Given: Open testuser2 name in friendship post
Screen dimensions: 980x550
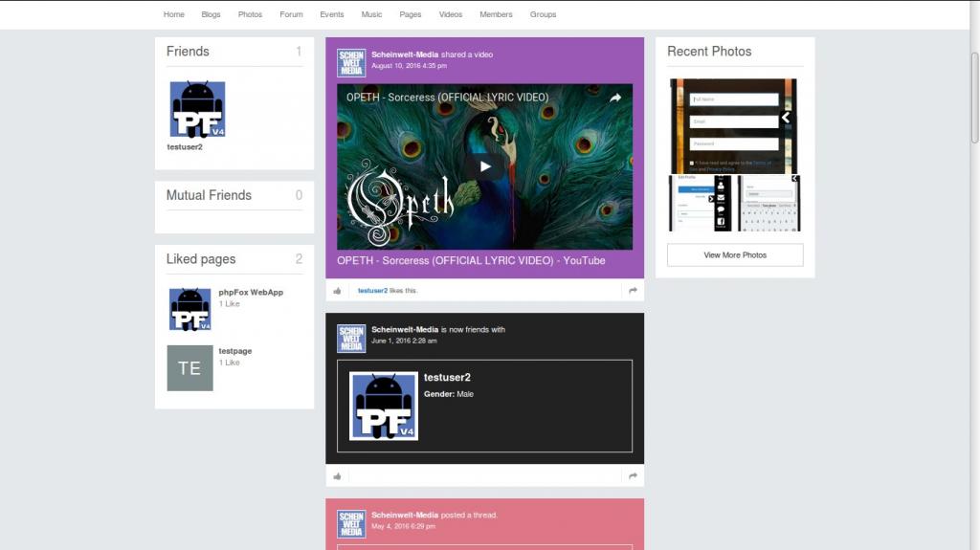Looking at the screenshot, I should pos(447,378).
